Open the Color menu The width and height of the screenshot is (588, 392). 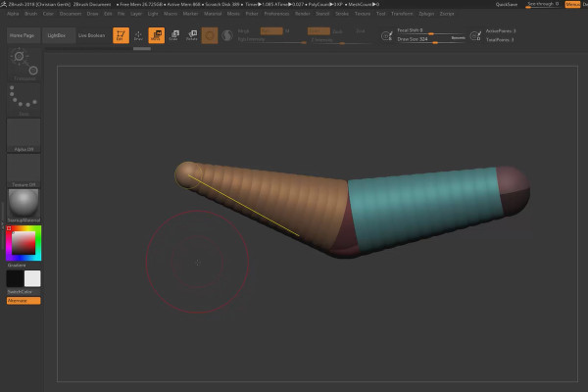(x=48, y=14)
